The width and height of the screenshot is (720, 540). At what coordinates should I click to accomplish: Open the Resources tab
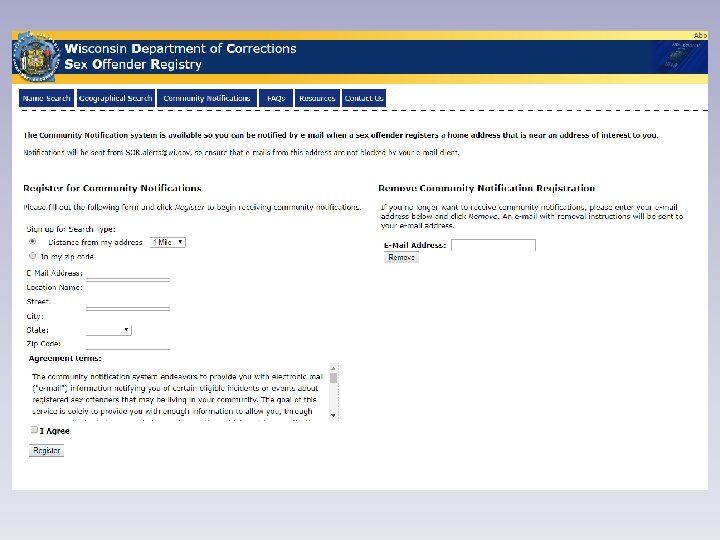(317, 98)
